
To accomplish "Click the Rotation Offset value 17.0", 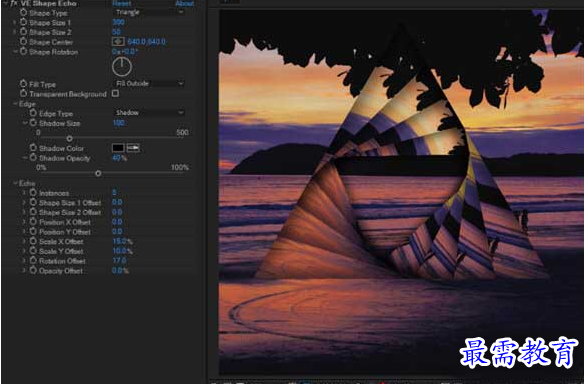I will tap(119, 260).
